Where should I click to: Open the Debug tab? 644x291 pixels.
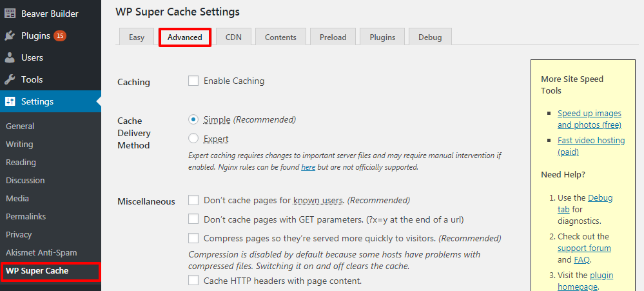430,37
